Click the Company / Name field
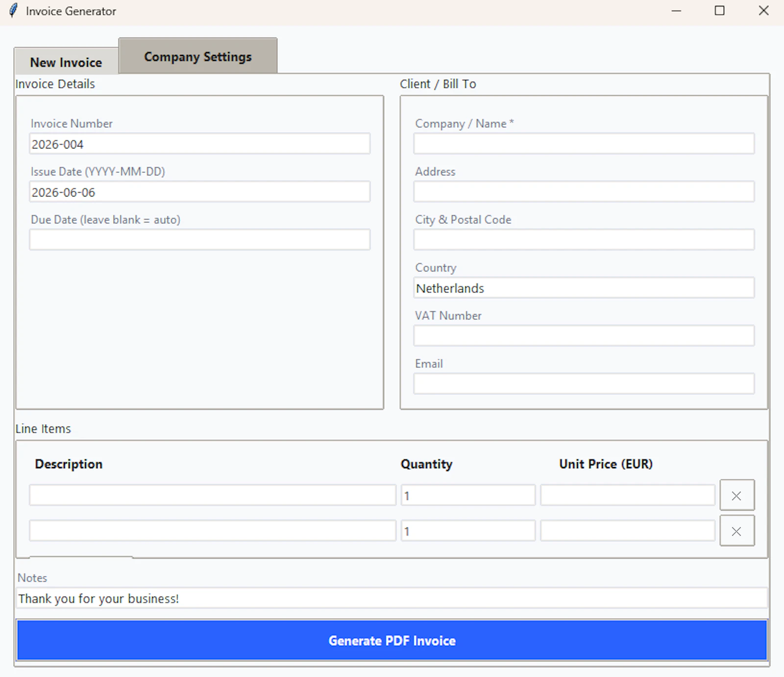The height and width of the screenshot is (677, 784). pyautogui.click(x=584, y=144)
